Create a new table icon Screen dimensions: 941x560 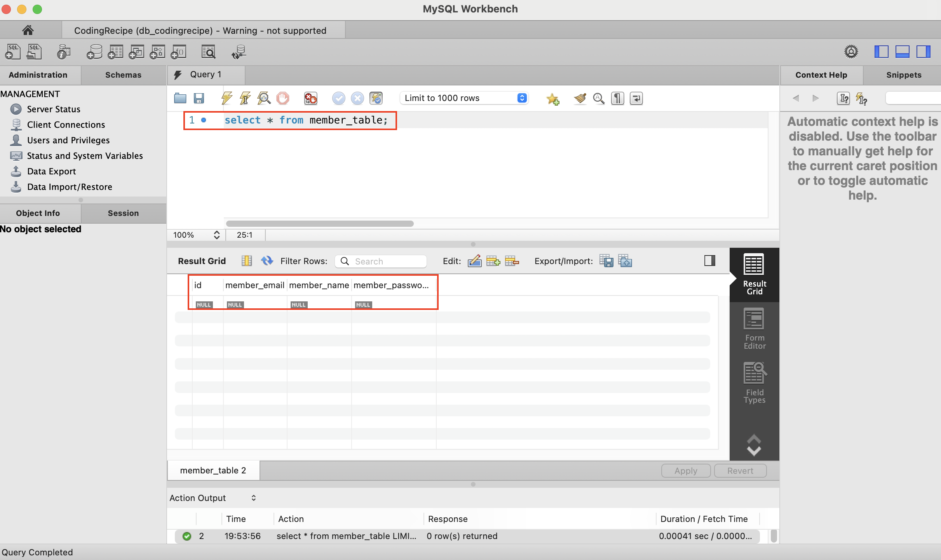(115, 52)
